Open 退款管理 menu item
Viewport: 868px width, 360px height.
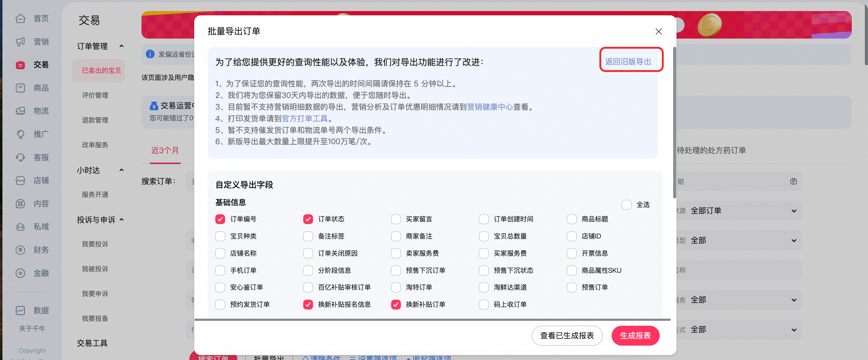pos(95,120)
